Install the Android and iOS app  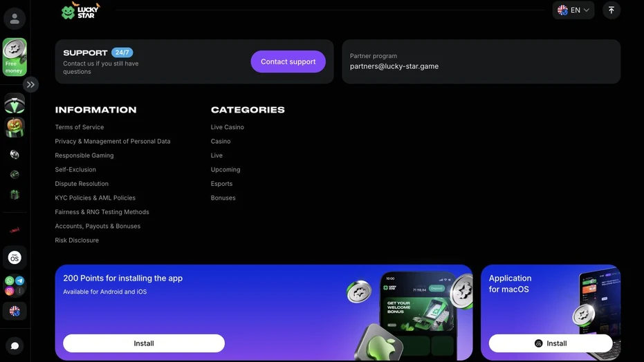click(144, 343)
